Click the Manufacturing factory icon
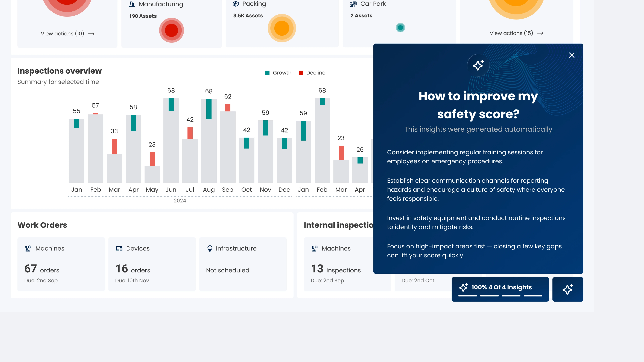 (132, 4)
